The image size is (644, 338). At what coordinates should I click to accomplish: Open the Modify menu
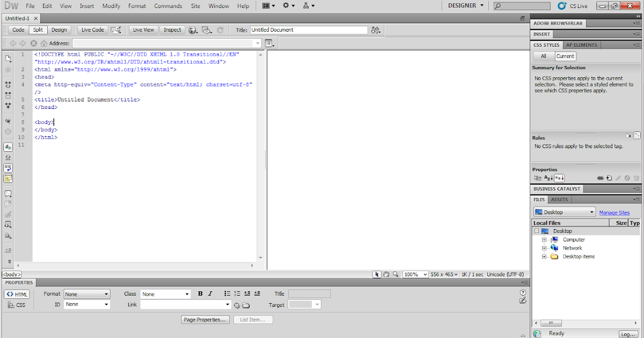(111, 6)
